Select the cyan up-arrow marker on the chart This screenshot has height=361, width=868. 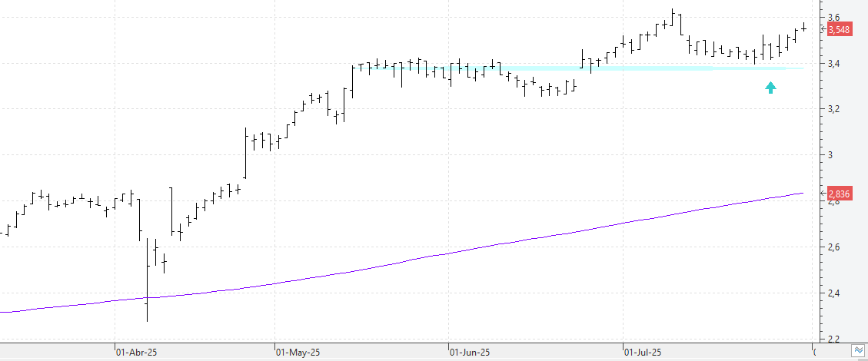point(770,88)
